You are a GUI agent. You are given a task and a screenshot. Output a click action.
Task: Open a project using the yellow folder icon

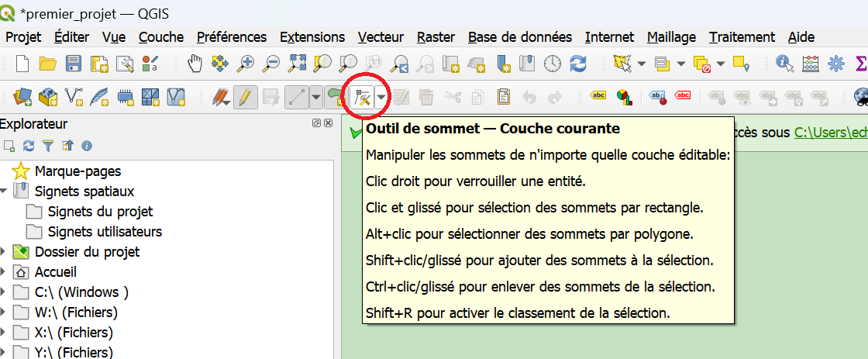(47, 64)
